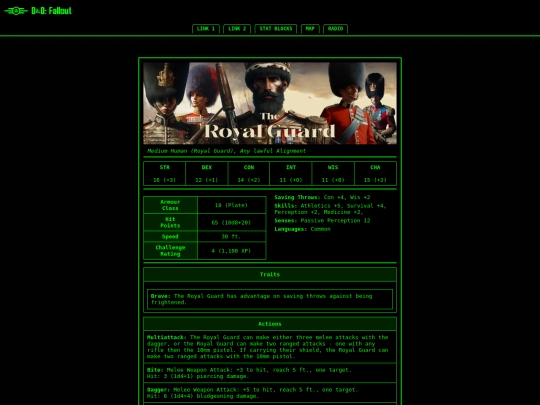Screen dimensions: 540x405
Task: Click the 18 (Plate) value
Action: (x=231, y=205)
